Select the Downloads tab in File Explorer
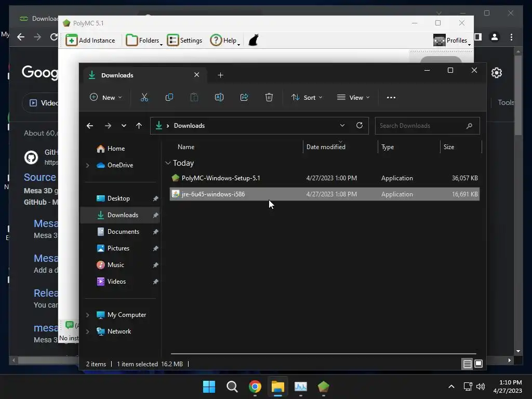Screen dimensions: 532x399 (145, 75)
